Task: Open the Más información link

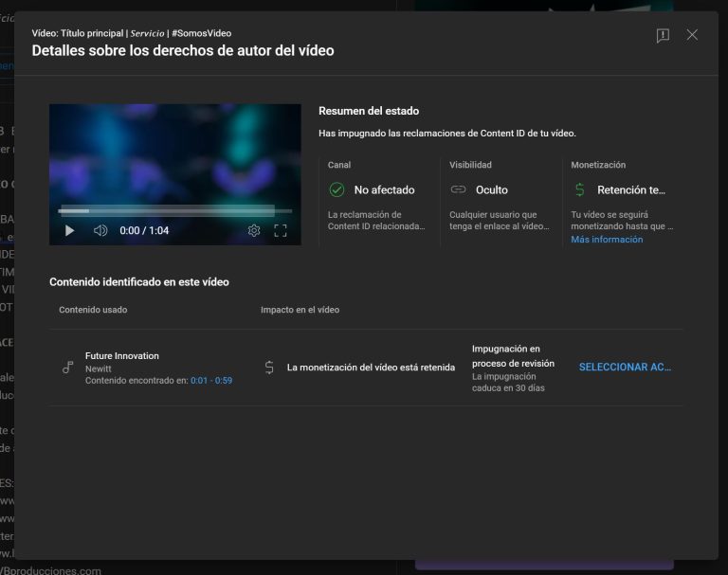Action: pos(607,240)
